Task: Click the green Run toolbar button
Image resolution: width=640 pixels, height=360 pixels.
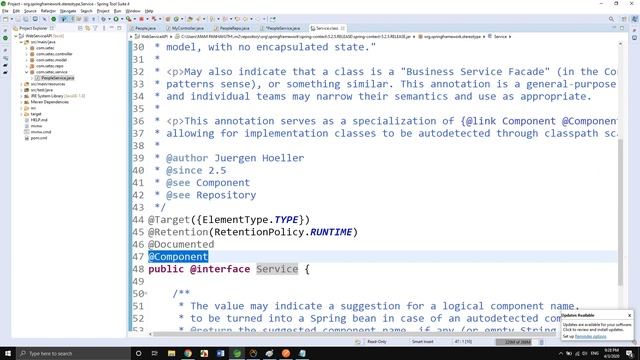Action: 116,19
